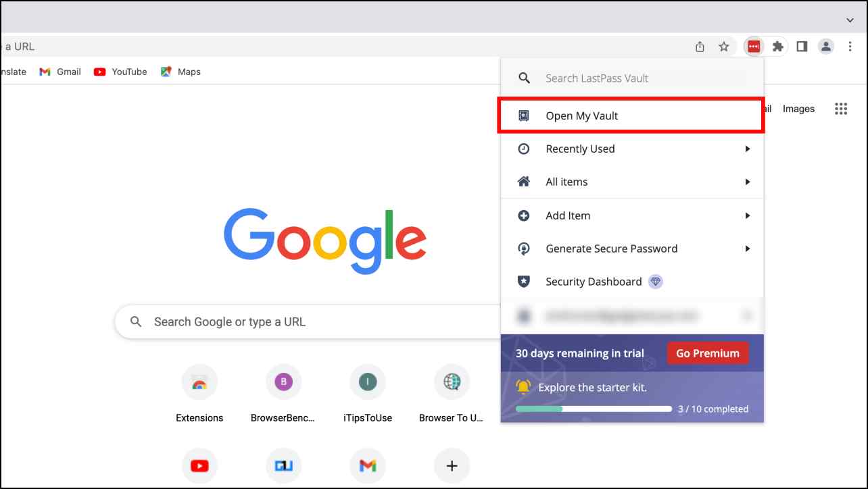Open the All items submenu
The width and height of the screenshot is (868, 489).
[x=632, y=182]
